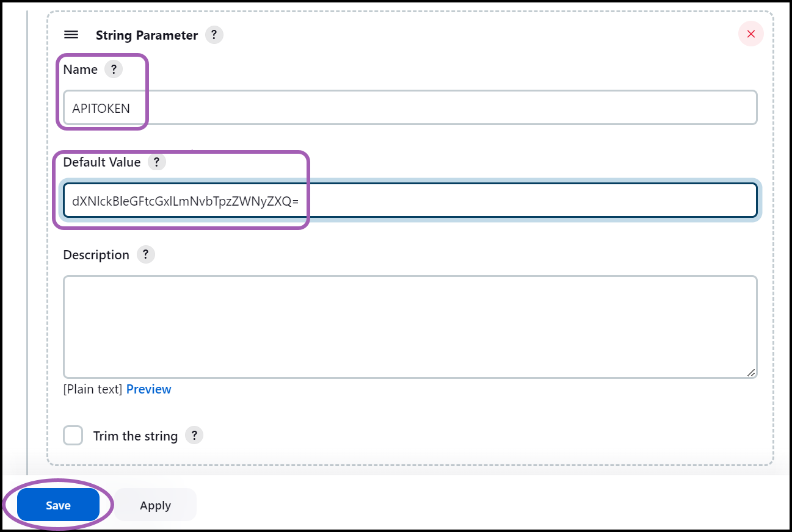Click the parameter reorder drag handle
Image resolution: width=792 pixels, height=532 pixels.
(x=71, y=35)
